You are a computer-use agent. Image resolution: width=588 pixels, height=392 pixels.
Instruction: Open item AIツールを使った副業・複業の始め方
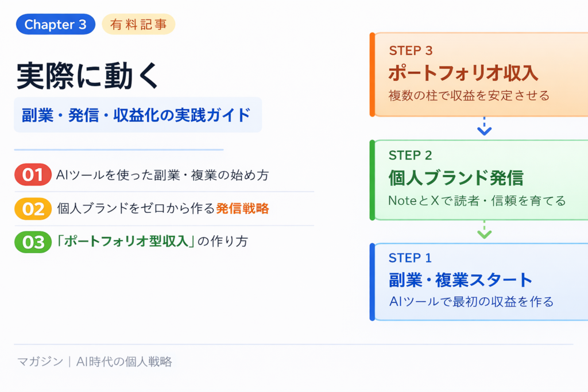(163, 175)
